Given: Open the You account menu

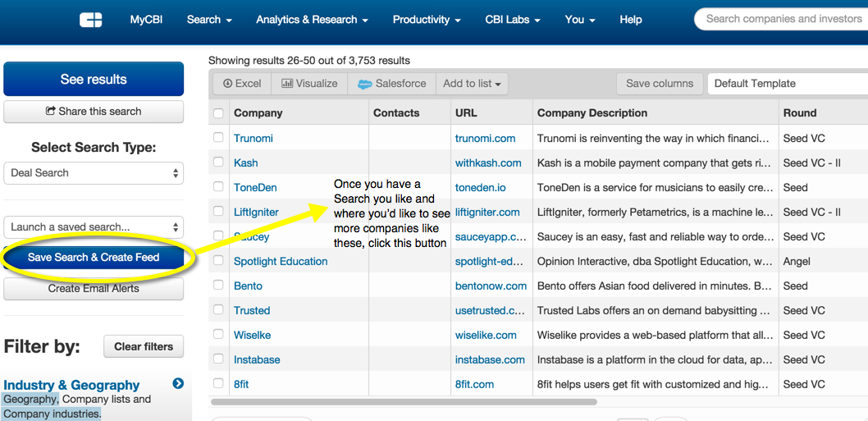Looking at the screenshot, I should pyautogui.click(x=580, y=20).
